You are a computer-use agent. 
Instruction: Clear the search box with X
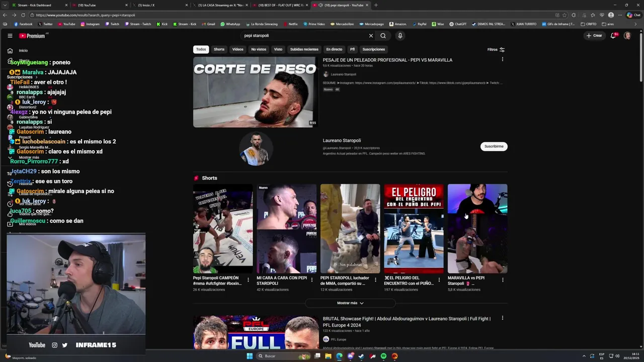371,36
